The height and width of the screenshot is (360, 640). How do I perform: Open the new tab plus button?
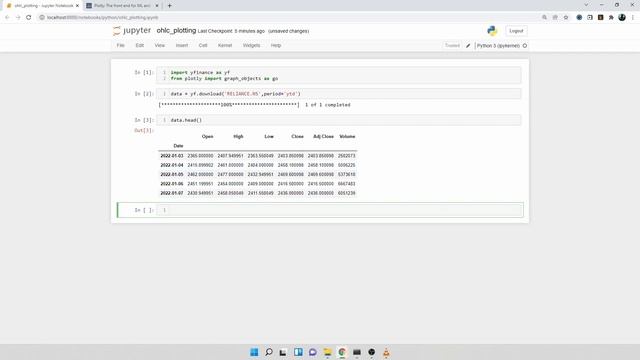(x=169, y=6)
